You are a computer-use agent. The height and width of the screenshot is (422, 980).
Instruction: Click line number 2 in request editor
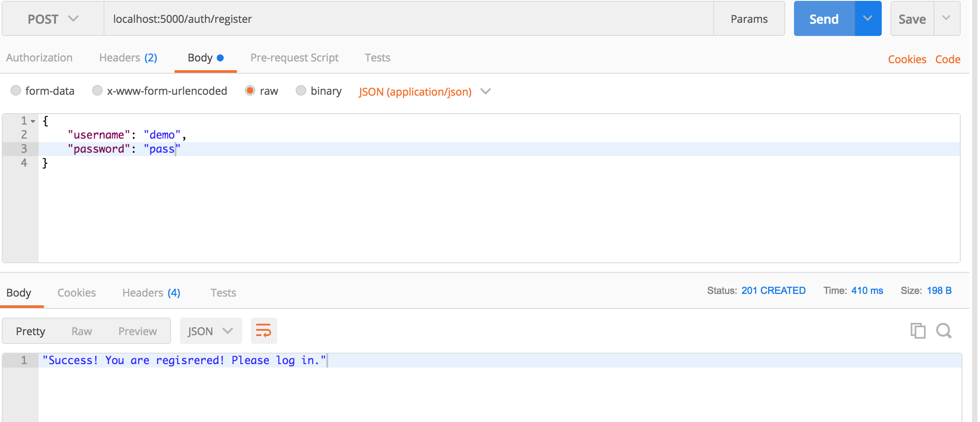24,135
